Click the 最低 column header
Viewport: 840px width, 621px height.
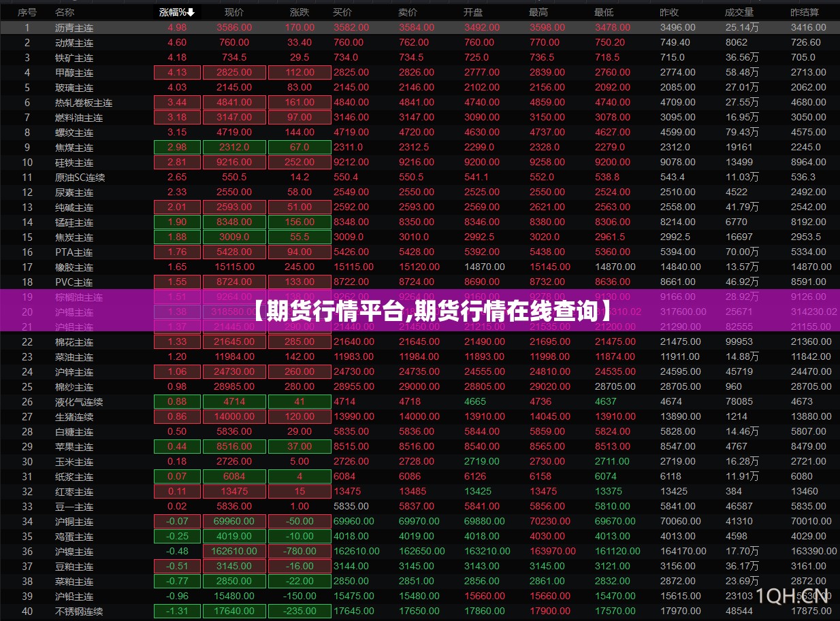click(604, 12)
